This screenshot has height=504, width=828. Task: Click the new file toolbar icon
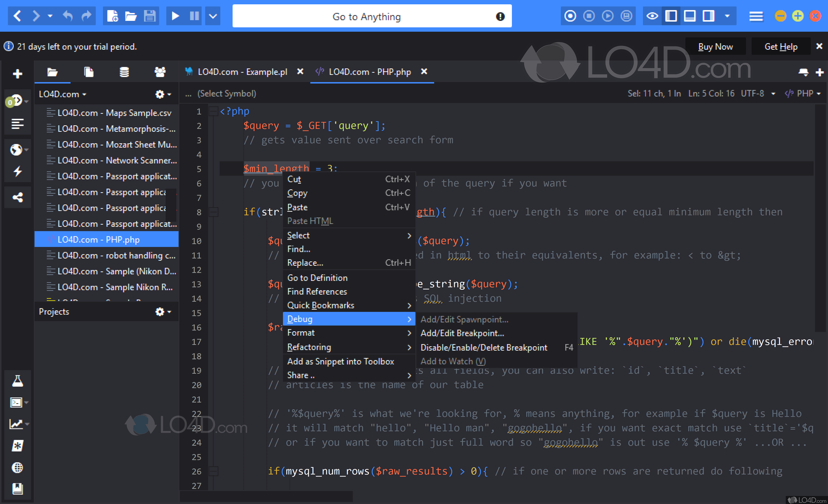click(112, 16)
